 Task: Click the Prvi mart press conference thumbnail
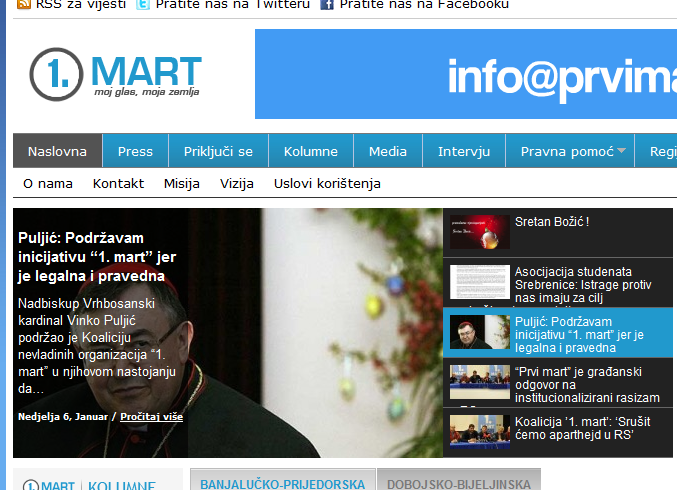[480, 382]
